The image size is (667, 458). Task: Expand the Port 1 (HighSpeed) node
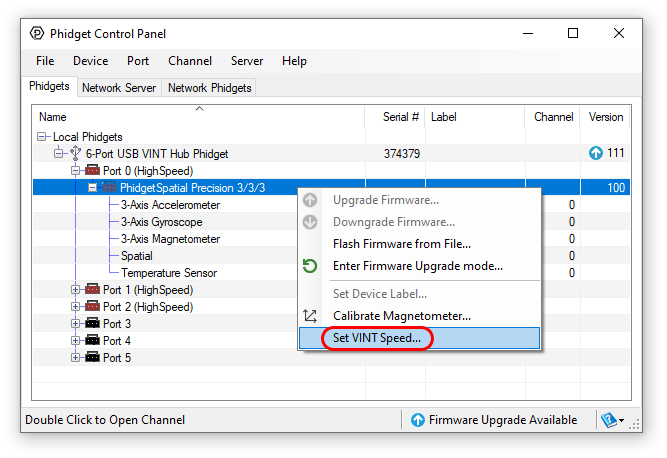(x=76, y=290)
